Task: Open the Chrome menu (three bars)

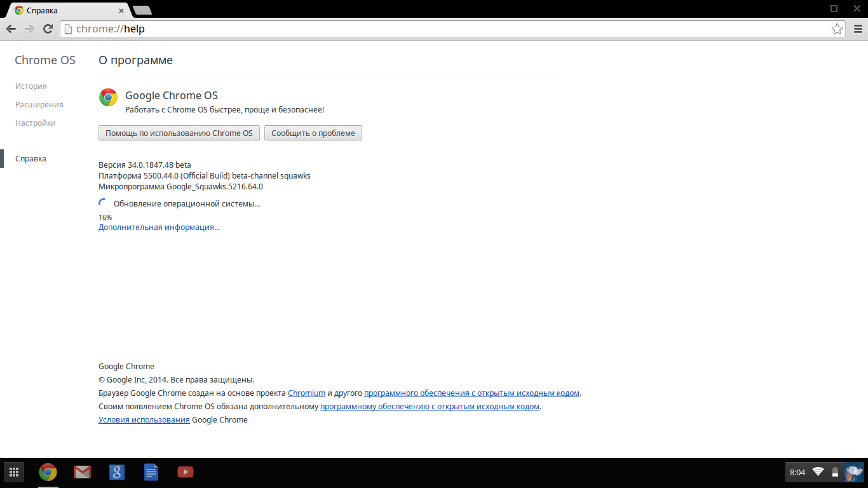Action: point(857,29)
